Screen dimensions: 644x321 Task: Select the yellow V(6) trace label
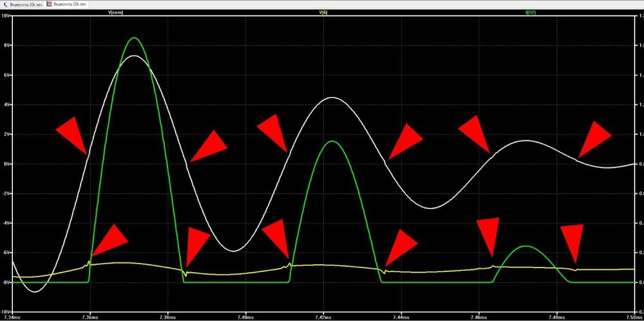point(323,12)
